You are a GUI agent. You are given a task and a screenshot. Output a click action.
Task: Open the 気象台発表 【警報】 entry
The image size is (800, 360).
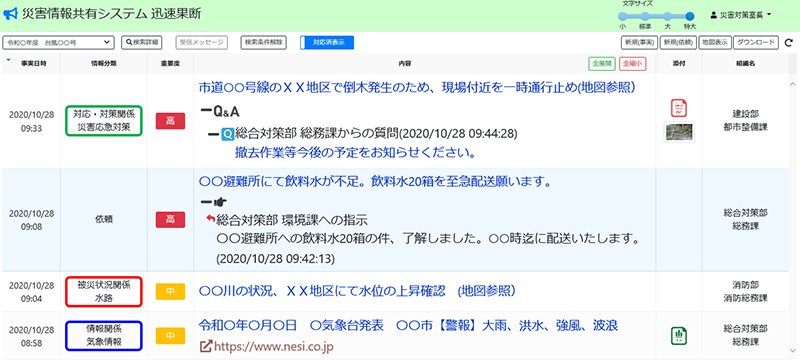[x=408, y=325]
